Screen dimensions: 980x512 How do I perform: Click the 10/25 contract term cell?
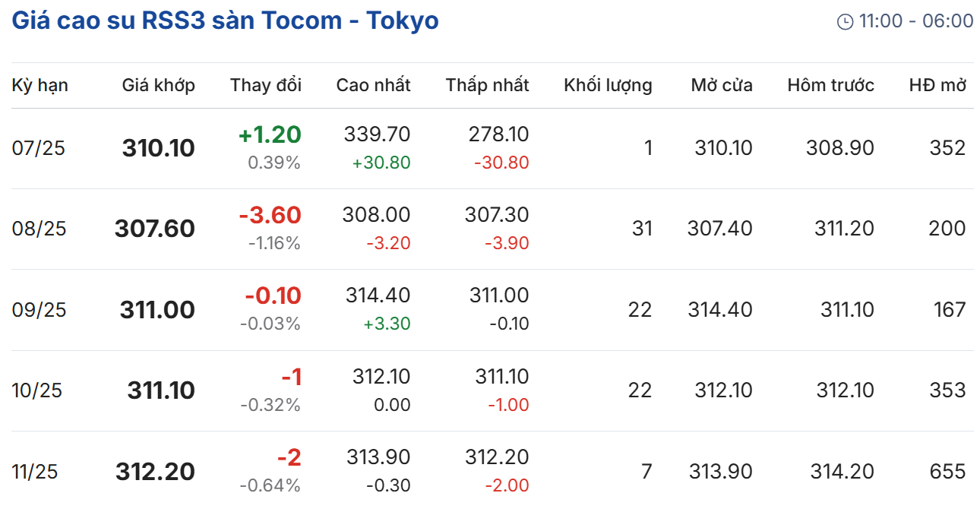37,390
